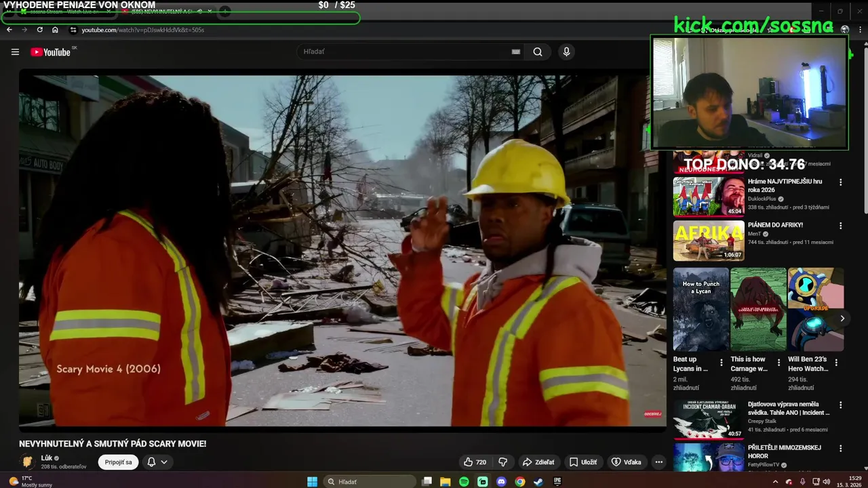Open Google Chrome from taskbar
868x488 pixels.
point(520,481)
